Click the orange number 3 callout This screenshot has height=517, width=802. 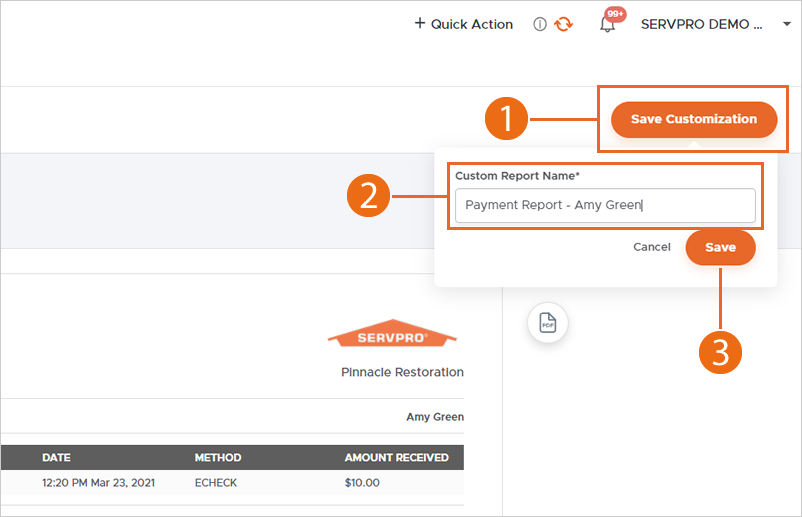(720, 351)
